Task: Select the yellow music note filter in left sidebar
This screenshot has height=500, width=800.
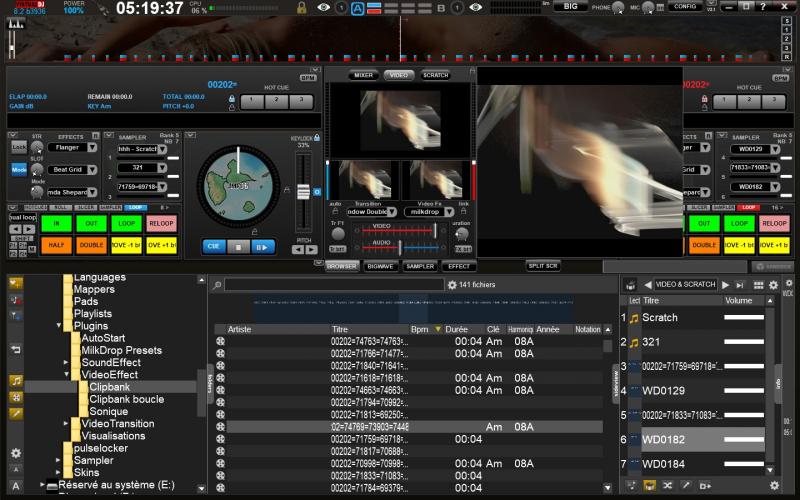Action: point(16,381)
